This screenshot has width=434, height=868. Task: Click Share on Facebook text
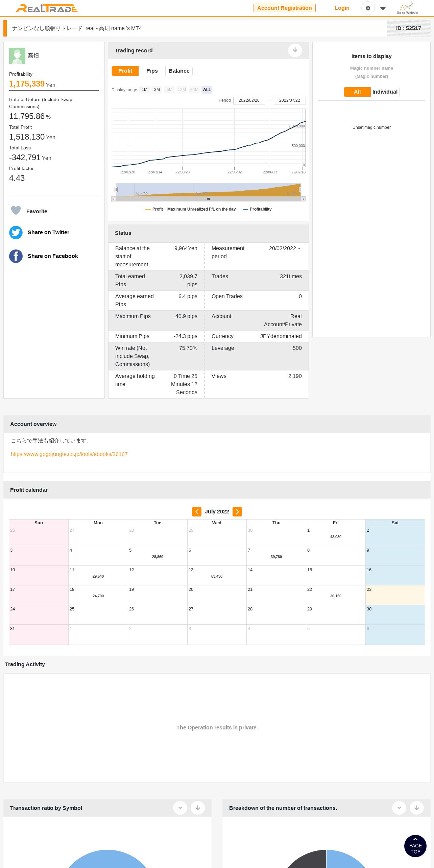(x=53, y=256)
